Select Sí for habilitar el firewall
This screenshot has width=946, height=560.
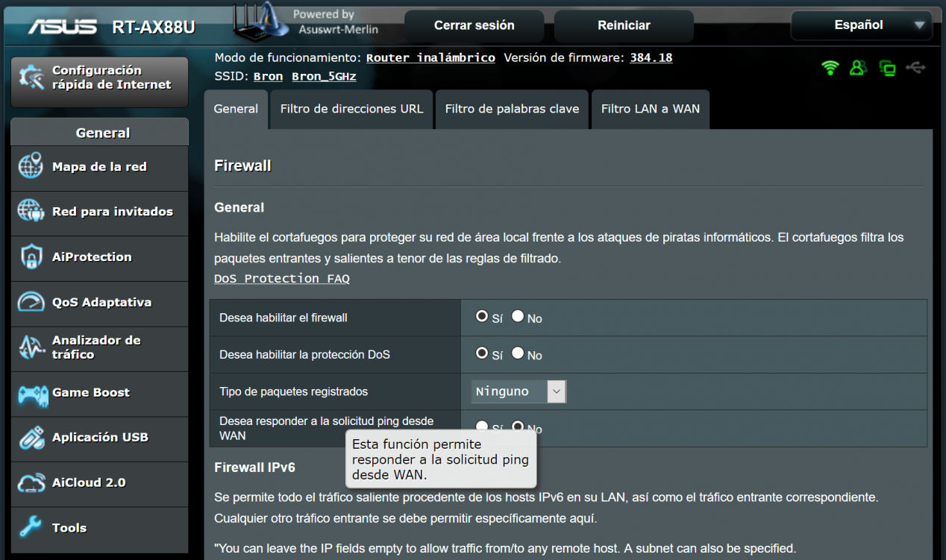[482, 316]
